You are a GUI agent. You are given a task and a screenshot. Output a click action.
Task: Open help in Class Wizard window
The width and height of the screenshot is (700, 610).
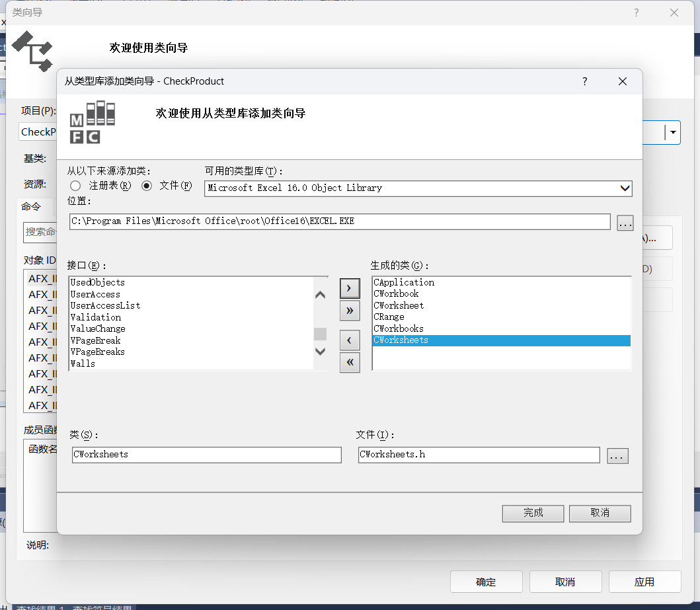[636, 13]
